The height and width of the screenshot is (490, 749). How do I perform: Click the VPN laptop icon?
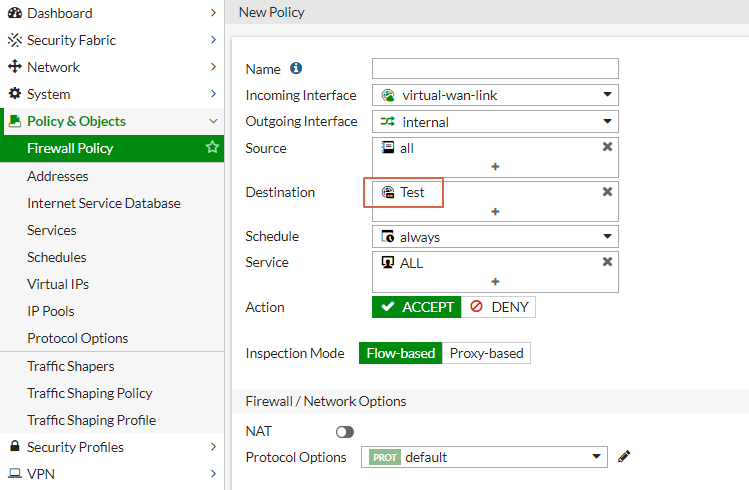coord(15,473)
